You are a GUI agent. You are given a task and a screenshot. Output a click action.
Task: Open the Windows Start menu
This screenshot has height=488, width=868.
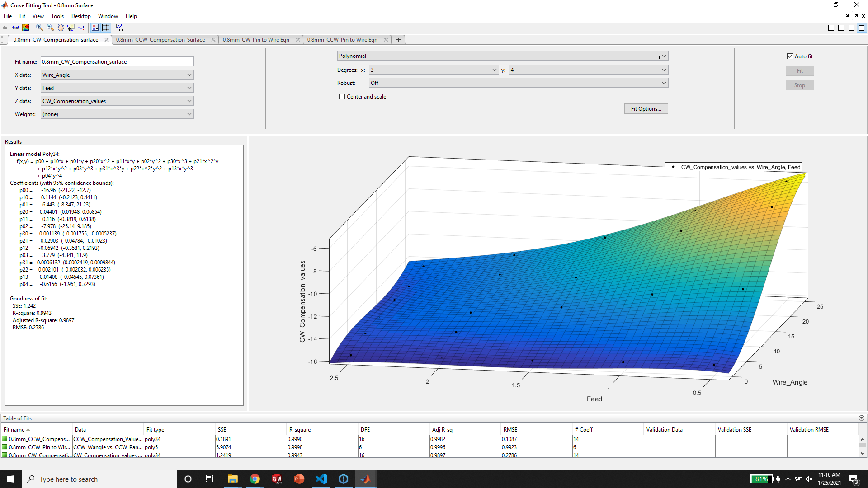pyautogui.click(x=11, y=479)
